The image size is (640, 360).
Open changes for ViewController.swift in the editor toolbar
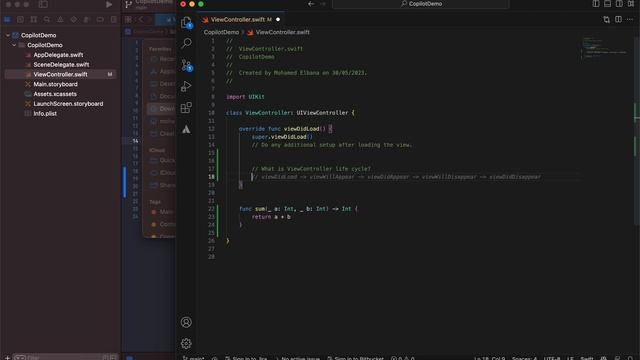tap(607, 19)
